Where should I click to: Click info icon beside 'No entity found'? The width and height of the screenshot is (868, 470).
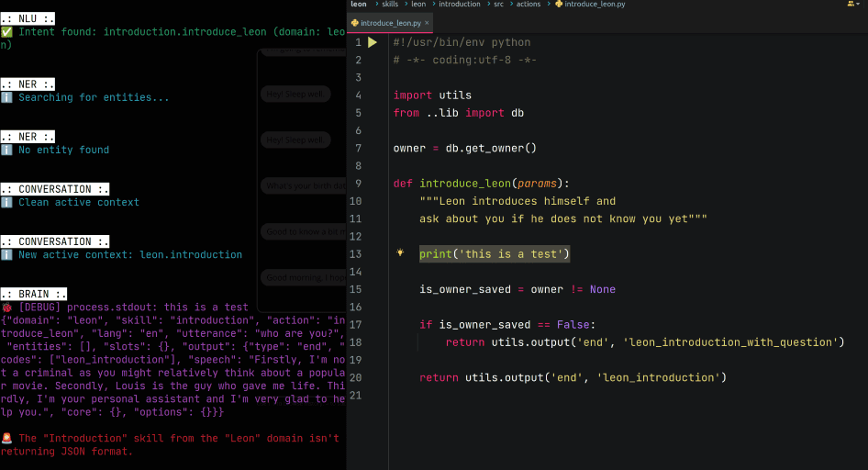coord(6,150)
